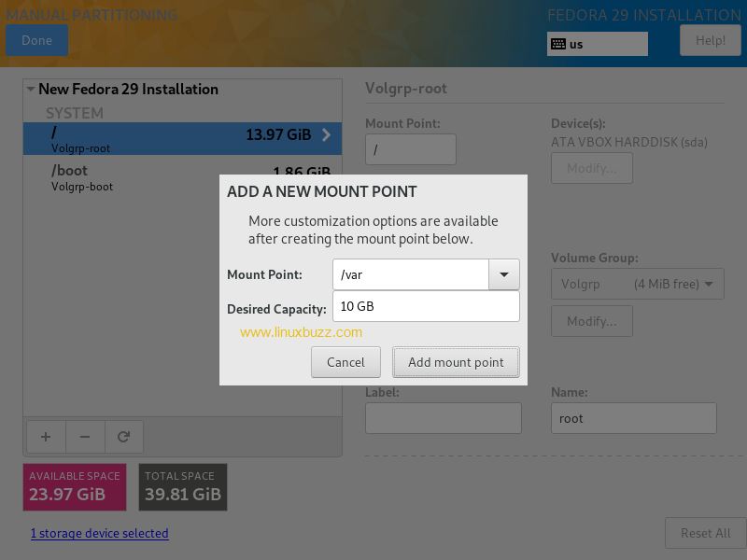
Task: Cancel the new mount point dialog
Action: 345,362
